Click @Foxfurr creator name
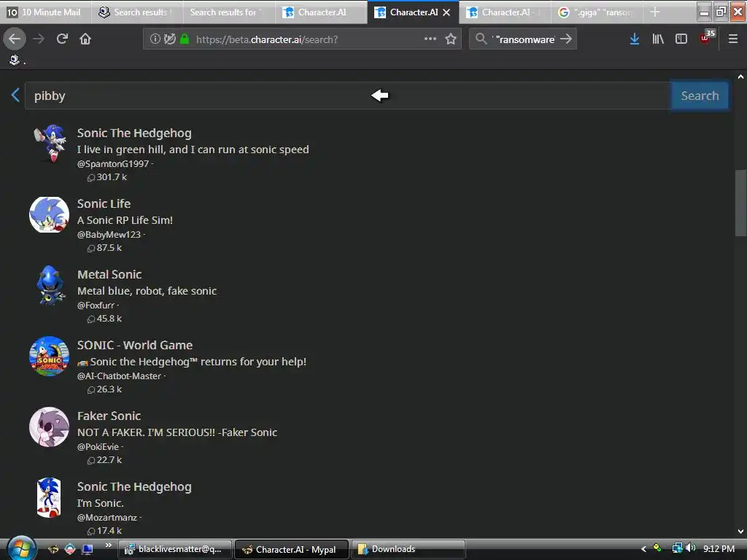Viewport: 747px width, 560px height. click(x=96, y=306)
